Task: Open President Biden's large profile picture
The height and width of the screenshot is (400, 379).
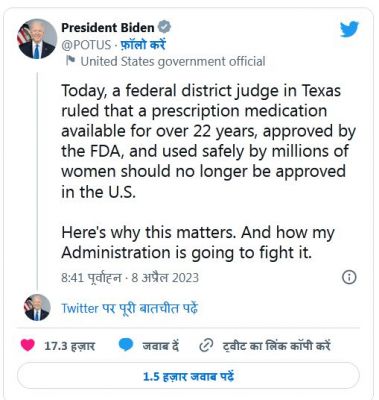Action: 37,39
